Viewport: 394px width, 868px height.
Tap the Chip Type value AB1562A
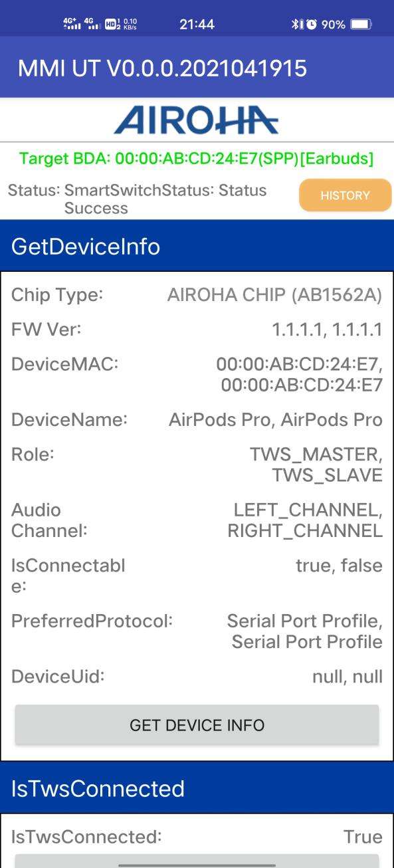point(274,296)
